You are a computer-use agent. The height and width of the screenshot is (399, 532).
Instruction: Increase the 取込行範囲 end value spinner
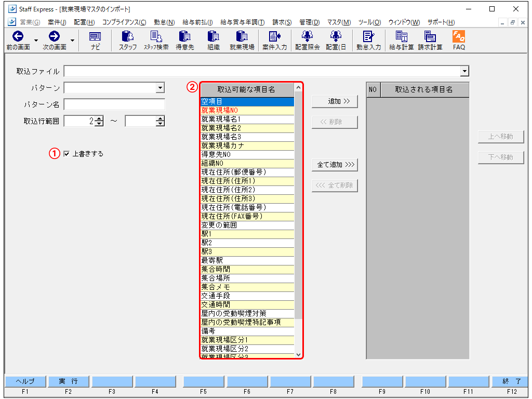160,118
